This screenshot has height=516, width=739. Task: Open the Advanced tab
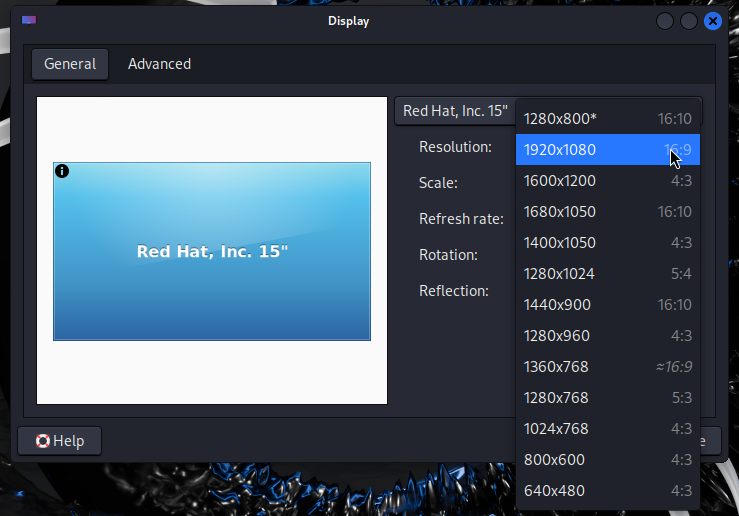(x=159, y=64)
